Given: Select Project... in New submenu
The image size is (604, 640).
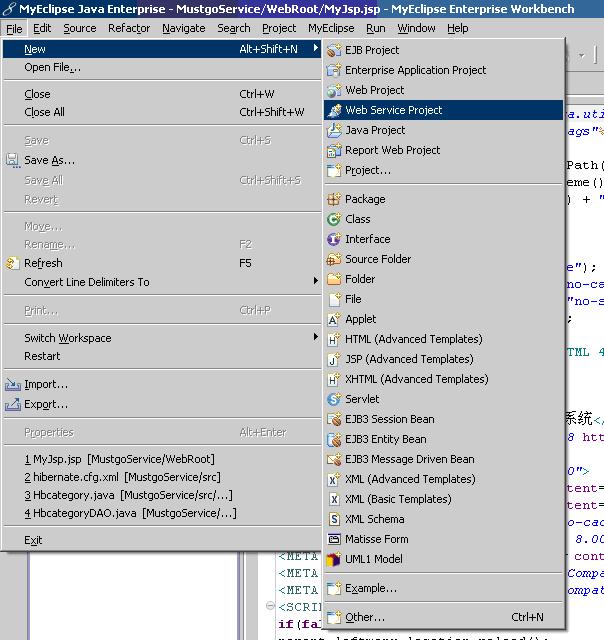Looking at the screenshot, I should pyautogui.click(x=444, y=170).
